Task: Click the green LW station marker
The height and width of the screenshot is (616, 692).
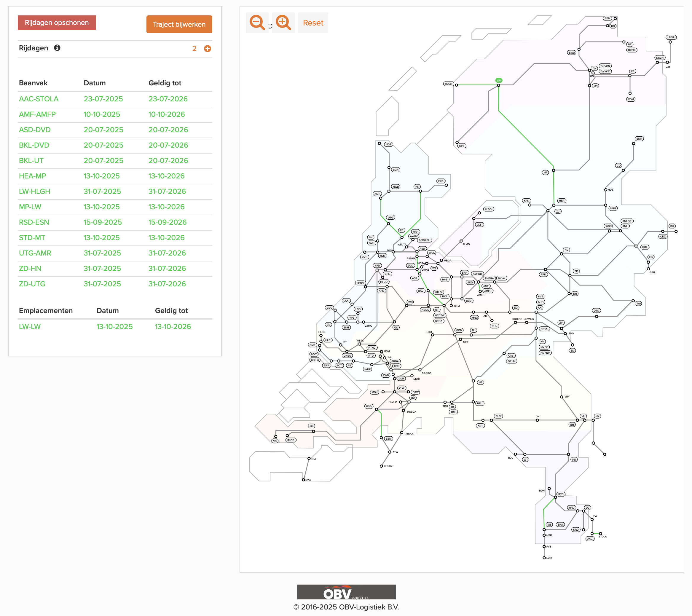Action: coord(498,81)
